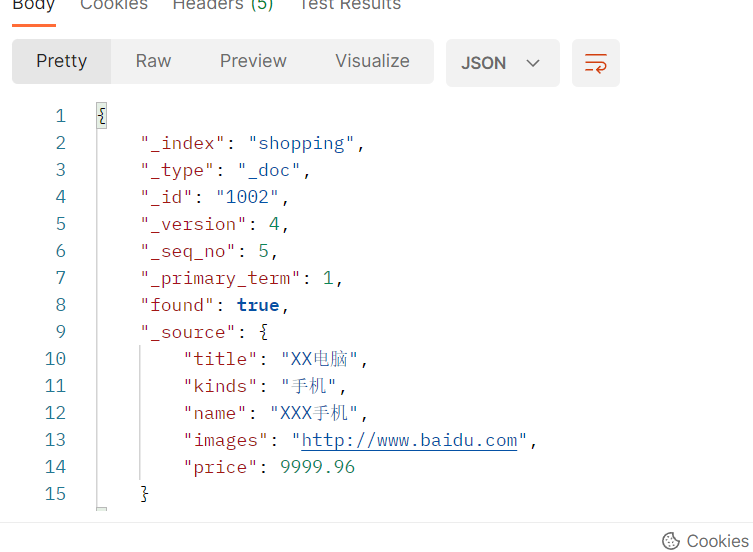This screenshot has width=753, height=552.
Task: Click the price value 9999.96
Action: 317,467
